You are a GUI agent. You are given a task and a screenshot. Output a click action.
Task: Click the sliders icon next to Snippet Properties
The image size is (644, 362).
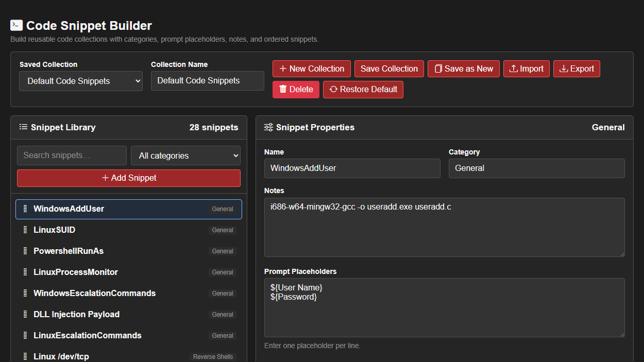268,127
